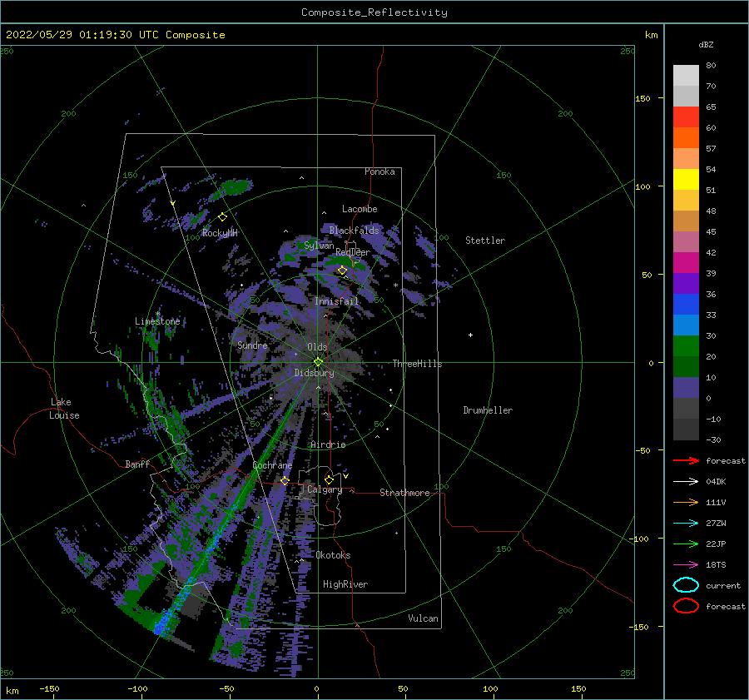Select the cyan 27ZW arrow icon
This screenshot has height=700, width=749.
pos(686,524)
